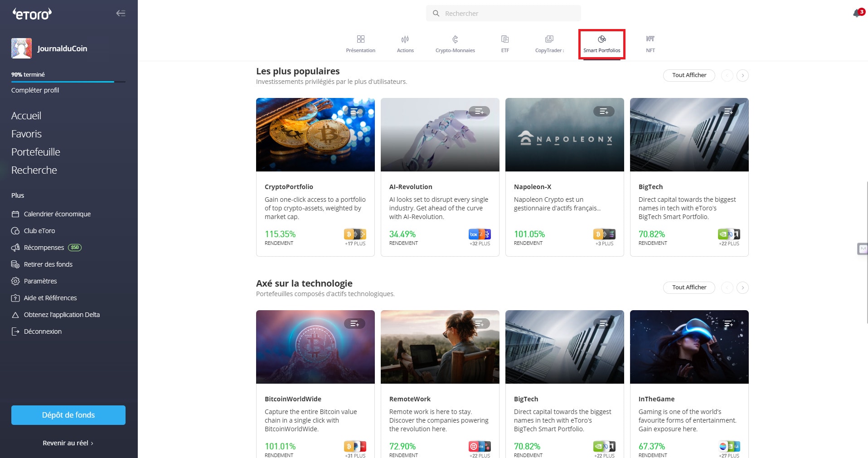Click the search magnifier icon

pos(436,14)
